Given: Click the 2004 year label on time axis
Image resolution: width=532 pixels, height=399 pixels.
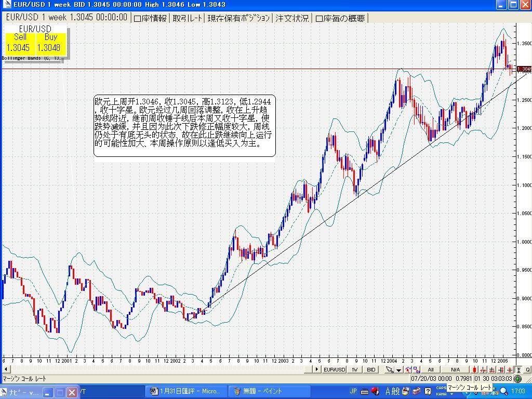Looking at the screenshot, I should tap(392, 361).
